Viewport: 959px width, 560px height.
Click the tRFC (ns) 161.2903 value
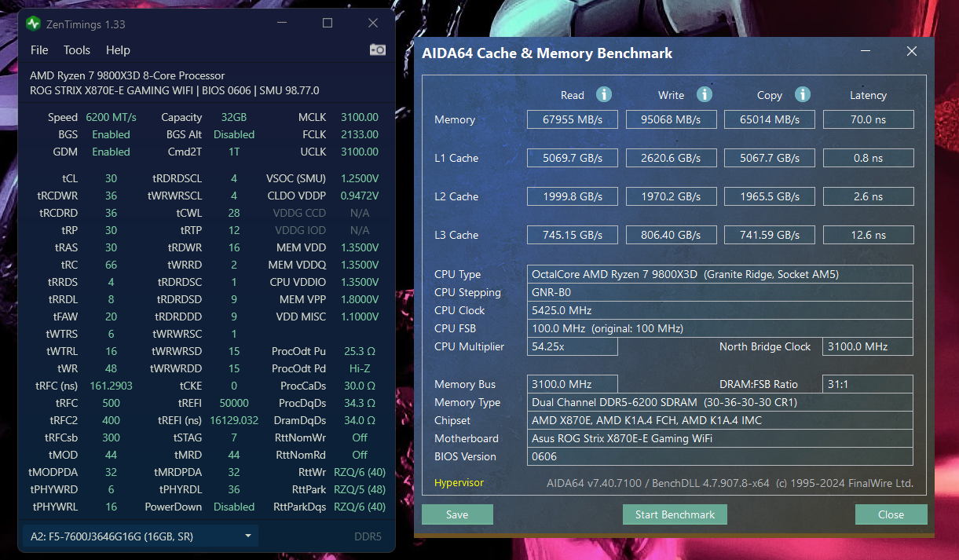click(x=111, y=386)
